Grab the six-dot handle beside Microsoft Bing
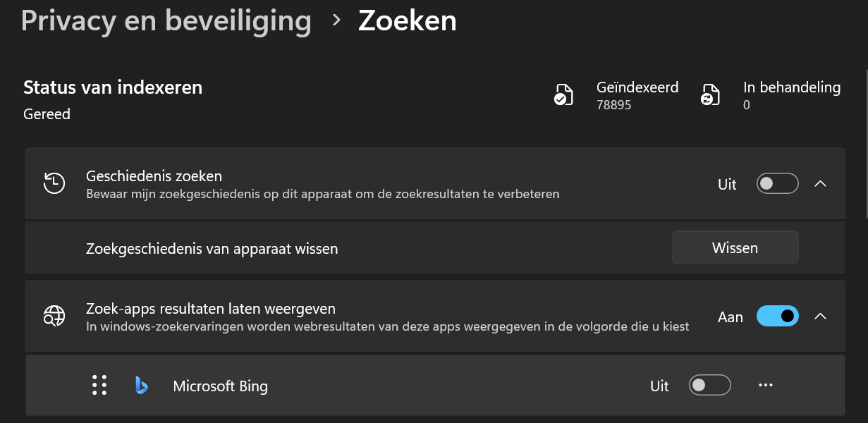The image size is (868, 423). point(99,385)
